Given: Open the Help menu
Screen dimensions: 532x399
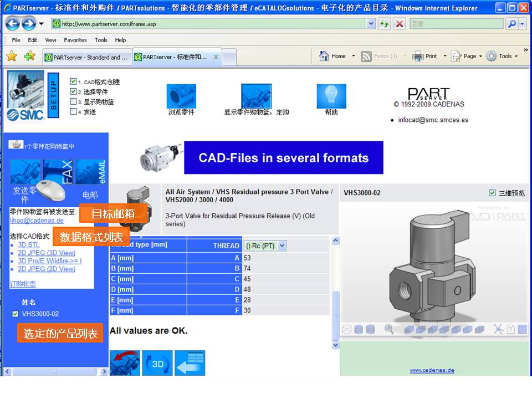Looking at the screenshot, I should click(120, 40).
